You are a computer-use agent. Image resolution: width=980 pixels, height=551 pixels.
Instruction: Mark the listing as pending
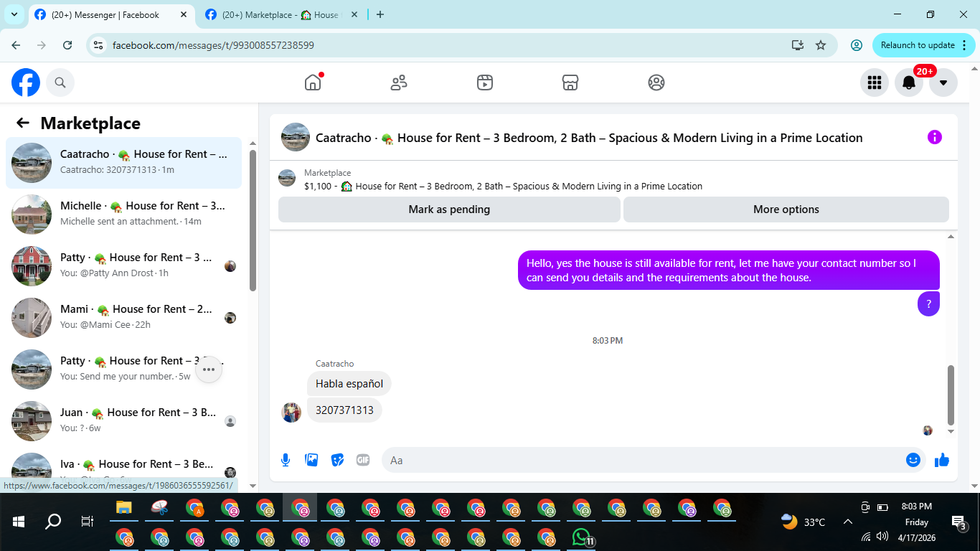(449, 209)
